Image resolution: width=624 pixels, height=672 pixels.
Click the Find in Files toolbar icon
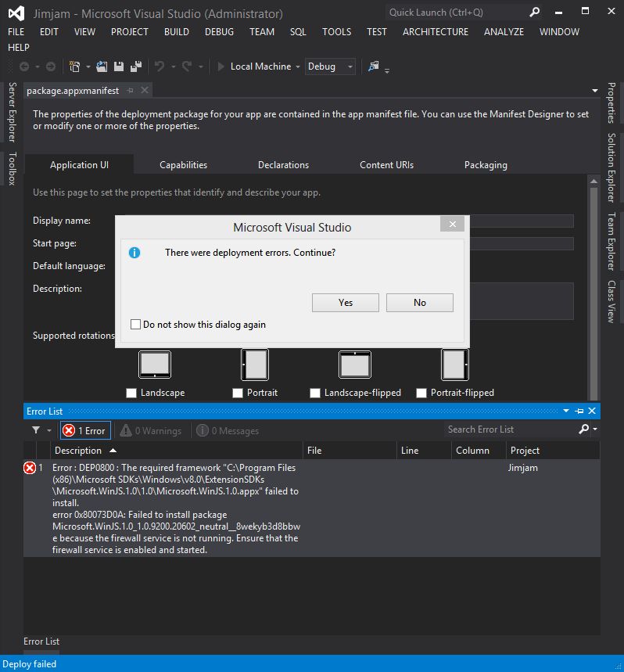(x=374, y=66)
